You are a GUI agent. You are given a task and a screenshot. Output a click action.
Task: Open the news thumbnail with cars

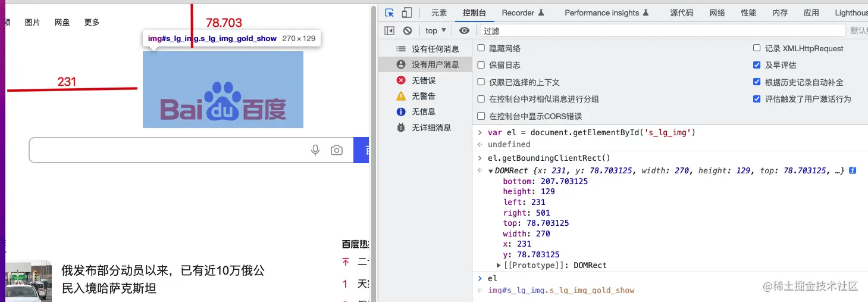coord(29,281)
